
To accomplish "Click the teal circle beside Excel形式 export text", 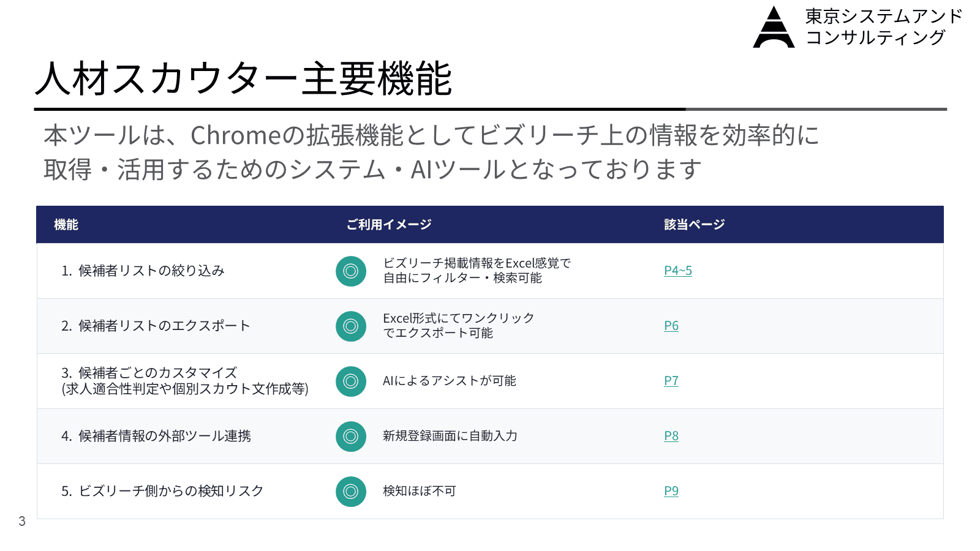I will coord(351,326).
